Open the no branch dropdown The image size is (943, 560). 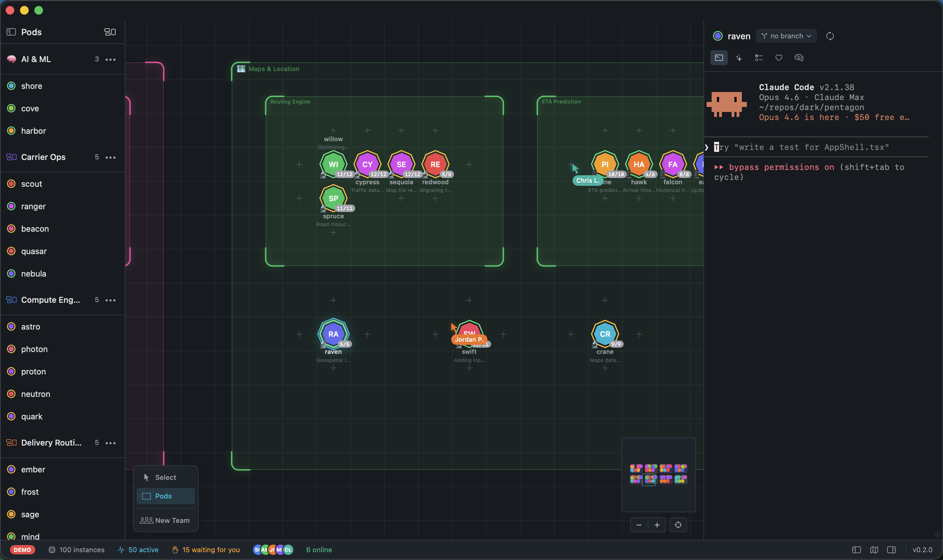[x=786, y=36]
